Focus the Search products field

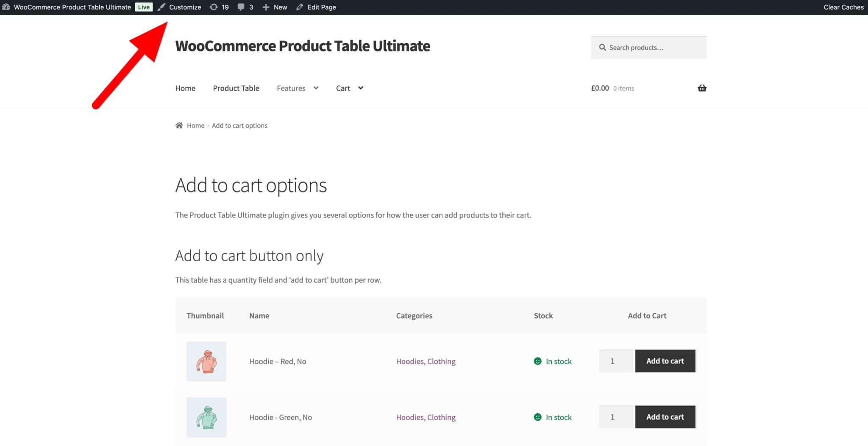pyautogui.click(x=648, y=47)
